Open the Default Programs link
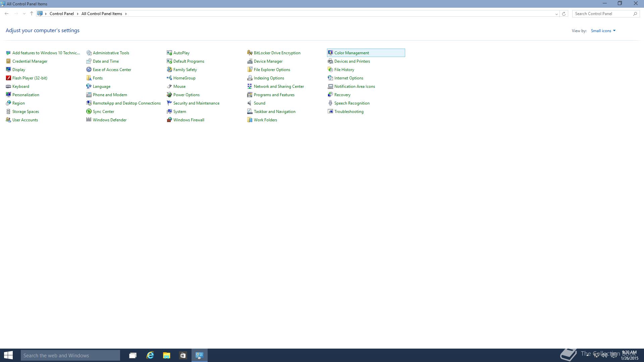 pos(189,61)
